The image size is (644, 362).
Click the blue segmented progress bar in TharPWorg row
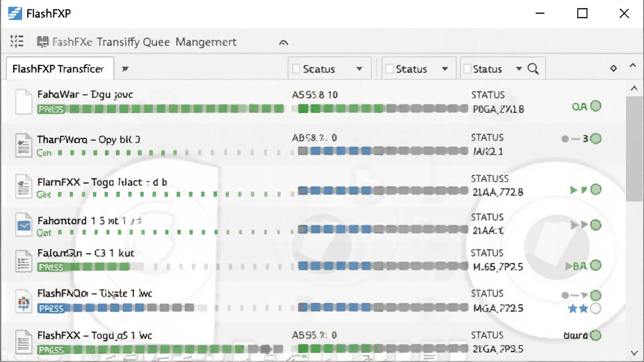coord(383,151)
